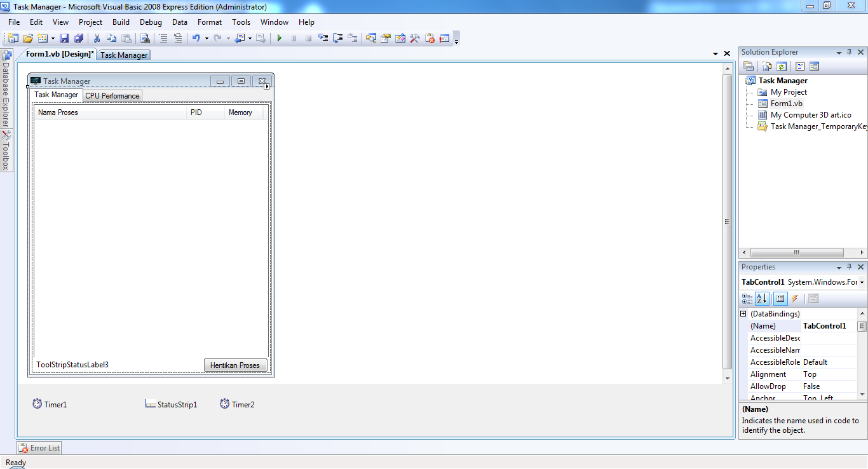Switch Properties grid to Categorized view
Screen dimensions: 868x469
pos(747,299)
